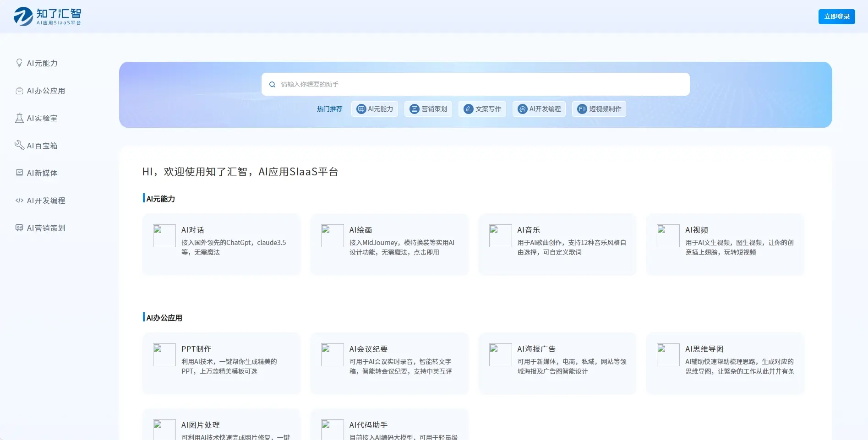The height and width of the screenshot is (440, 868).
Task: Click the 立即登录 button
Action: [x=836, y=16]
